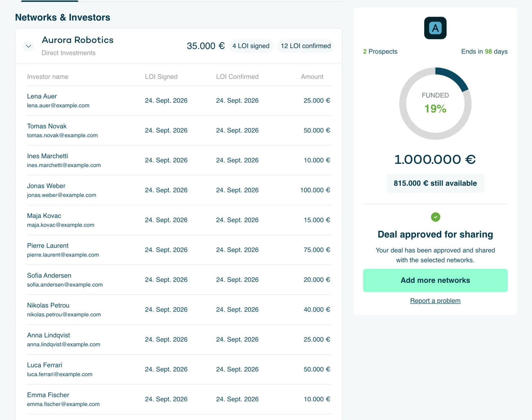Click investor name Ines Marchetti
532x420 pixels.
[48, 156]
